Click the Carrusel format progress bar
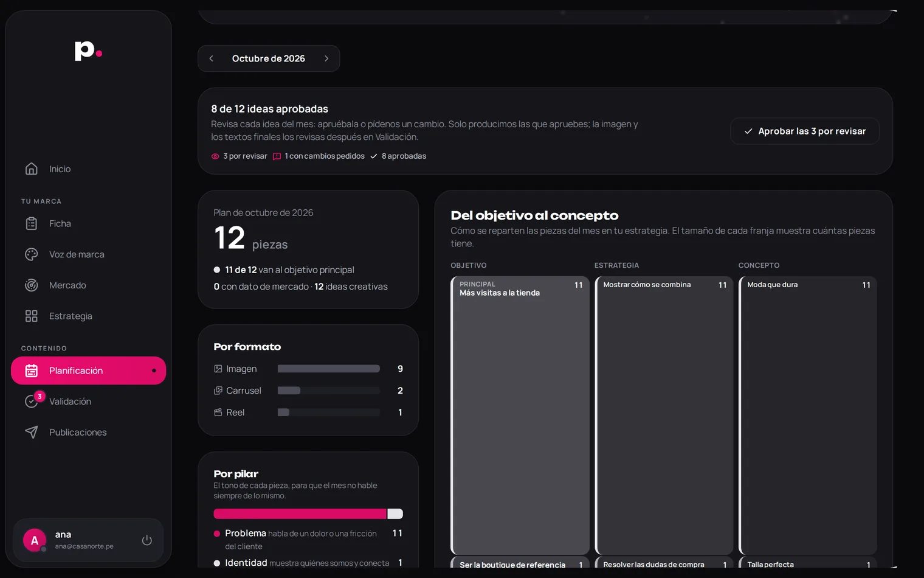Viewport: 924px width, 578px height. click(329, 391)
